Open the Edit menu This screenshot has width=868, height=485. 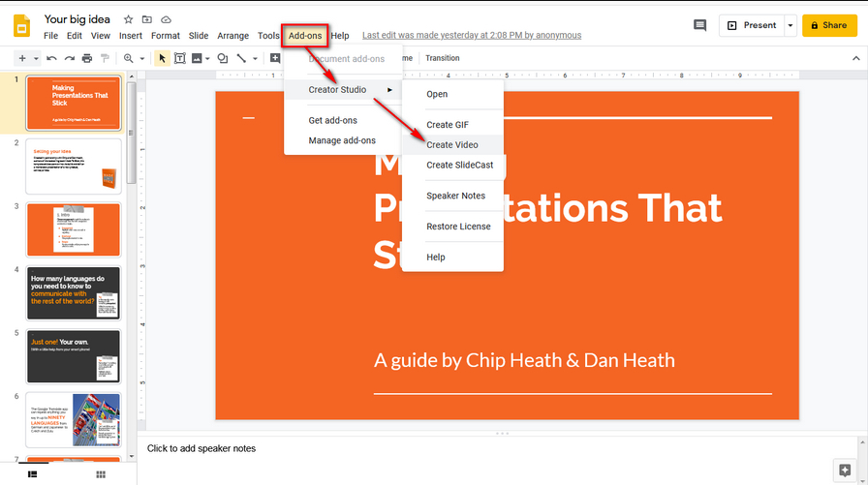coord(75,36)
